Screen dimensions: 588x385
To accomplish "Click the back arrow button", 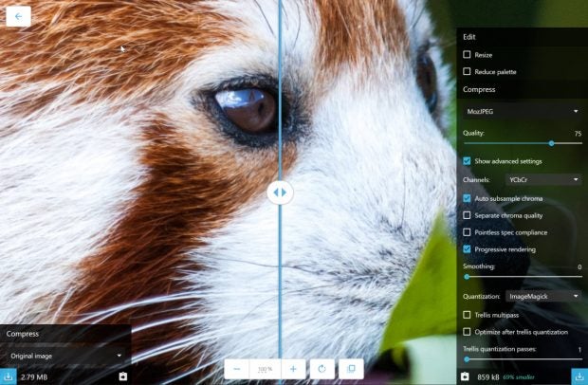I will 18,16.
